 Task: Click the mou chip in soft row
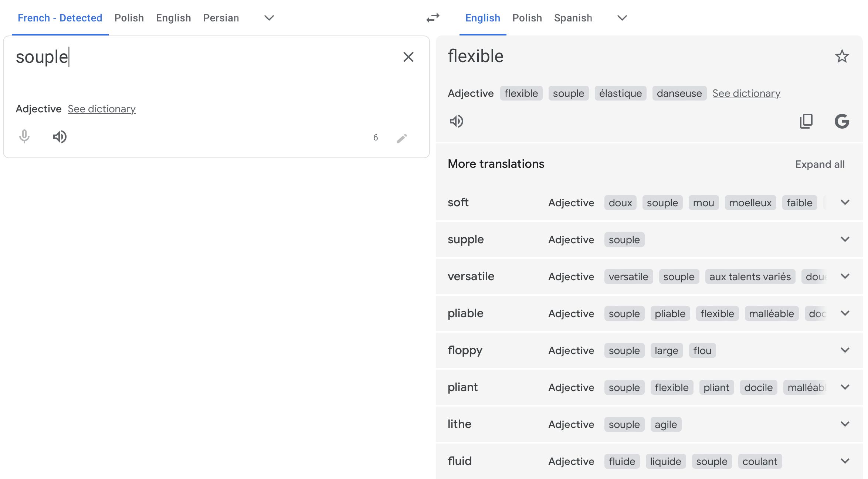[x=703, y=203]
